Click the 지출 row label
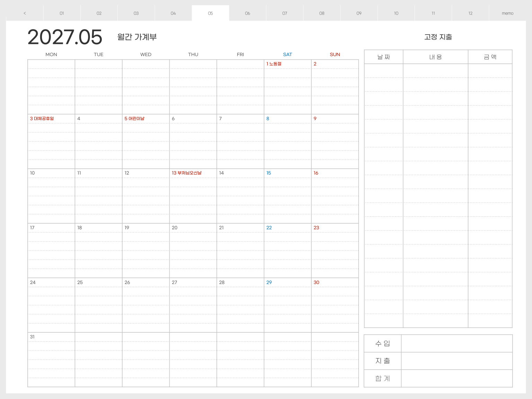Screen dimensions: 532x399 point(383,361)
